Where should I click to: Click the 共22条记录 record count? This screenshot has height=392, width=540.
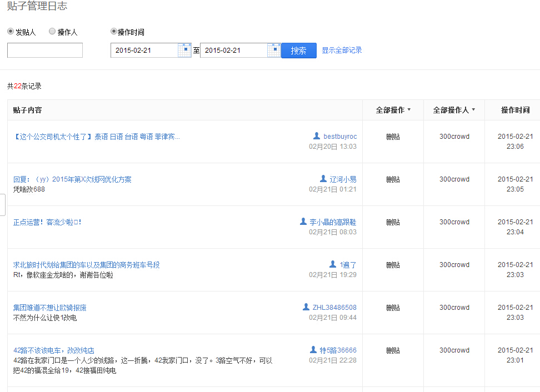click(24, 86)
